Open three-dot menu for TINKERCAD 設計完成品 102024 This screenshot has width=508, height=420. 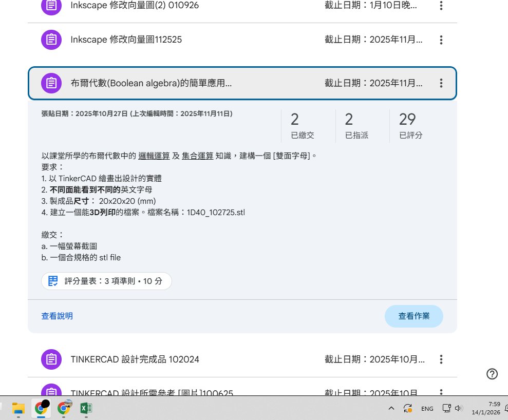click(x=441, y=359)
